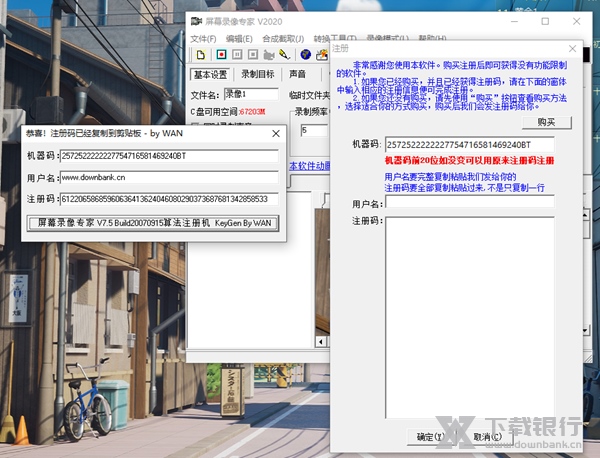Click the pencil icon in the toolbar
Viewport: 600px width, 458px height.
(x=284, y=54)
